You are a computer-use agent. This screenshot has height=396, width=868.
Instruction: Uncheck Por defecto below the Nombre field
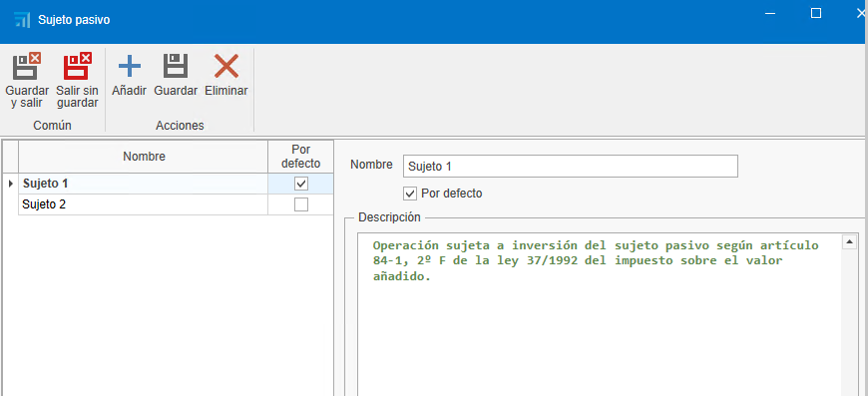[410, 194]
